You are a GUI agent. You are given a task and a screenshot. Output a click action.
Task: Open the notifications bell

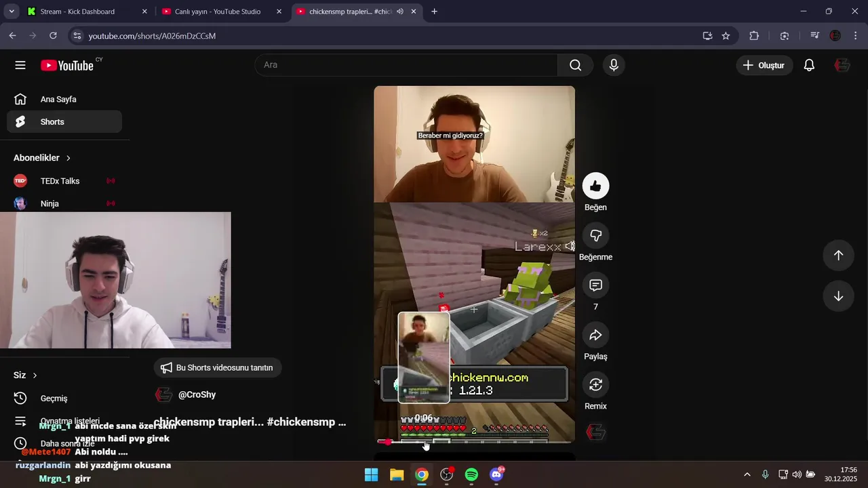tap(809, 65)
